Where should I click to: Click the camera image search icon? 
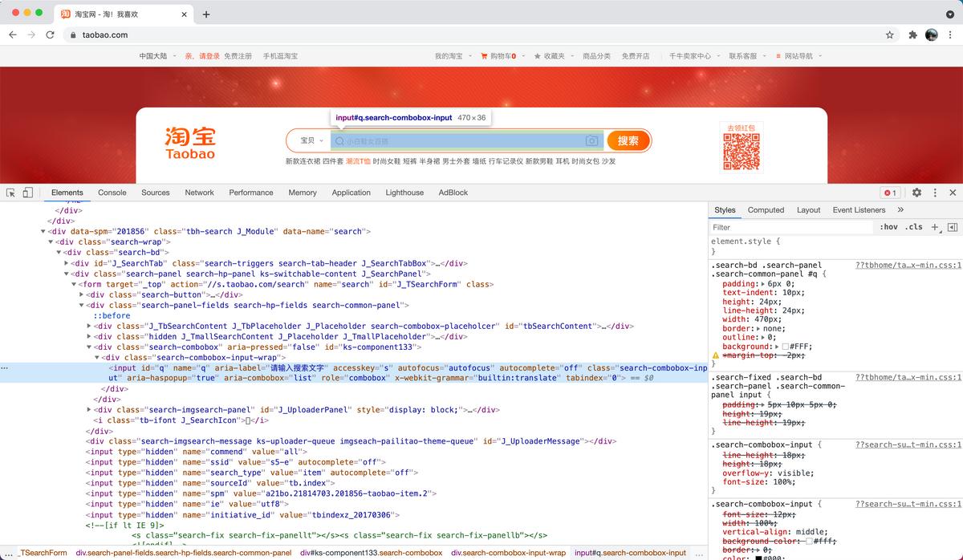591,141
